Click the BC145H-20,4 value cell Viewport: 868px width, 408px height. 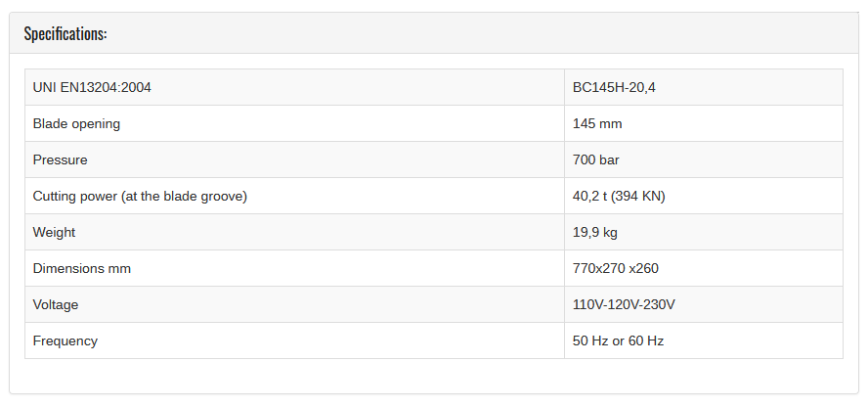[704, 87]
